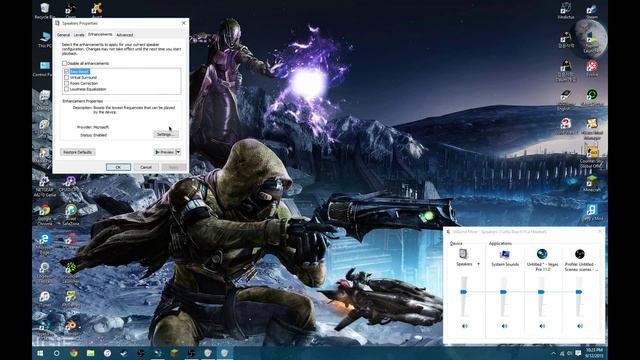640x360 pixels.
Task: Switch to the Advanced tab
Action: (124, 35)
